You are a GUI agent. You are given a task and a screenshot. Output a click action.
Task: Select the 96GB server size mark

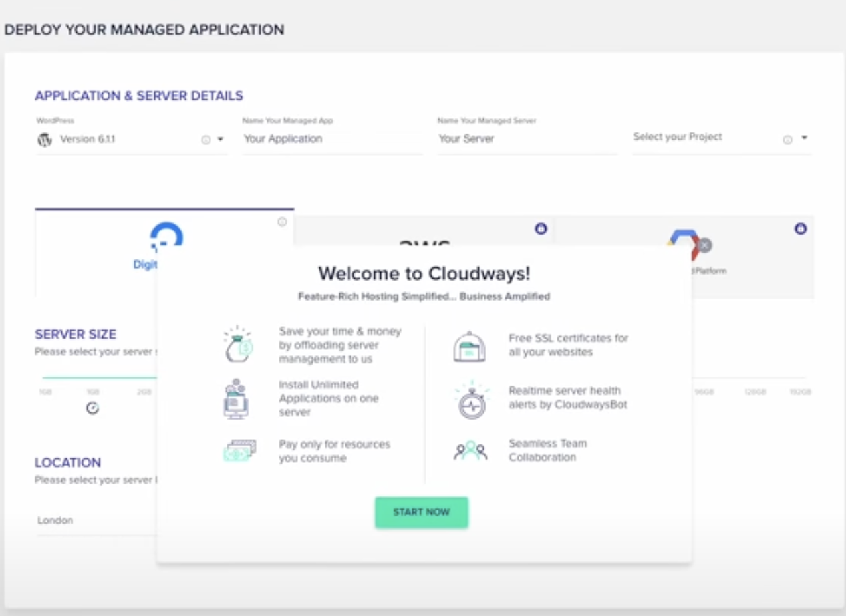(x=704, y=392)
